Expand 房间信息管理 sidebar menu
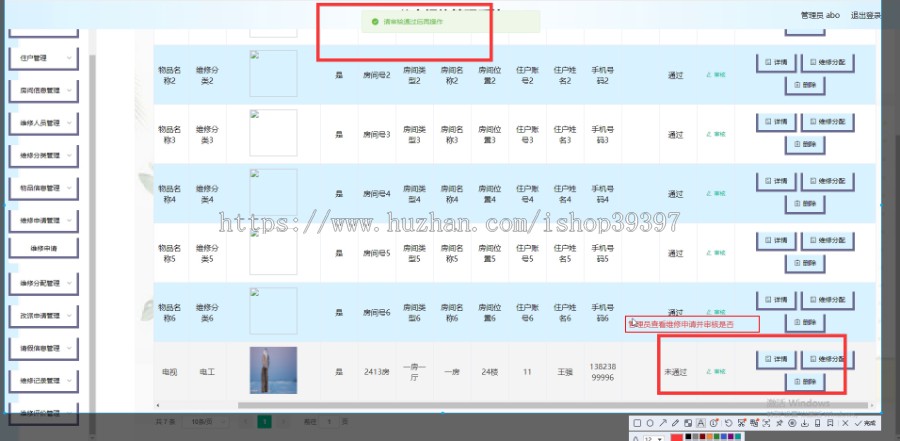 click(x=44, y=91)
